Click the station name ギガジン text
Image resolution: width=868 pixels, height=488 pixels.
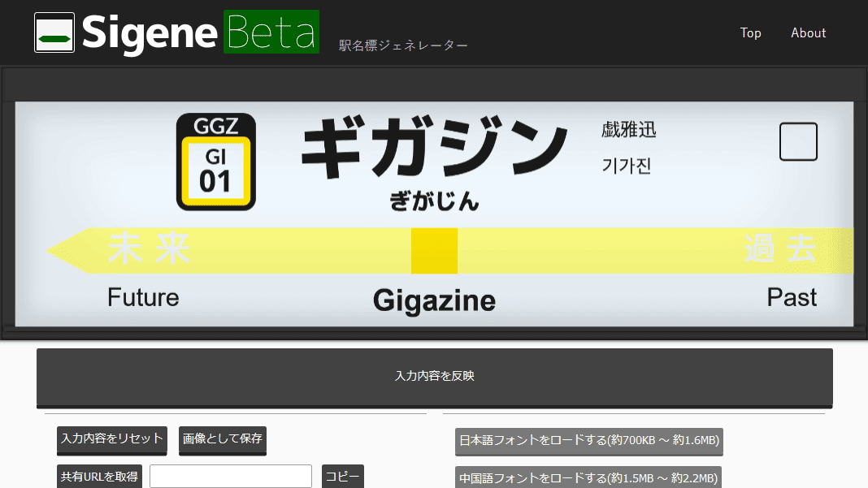point(435,146)
